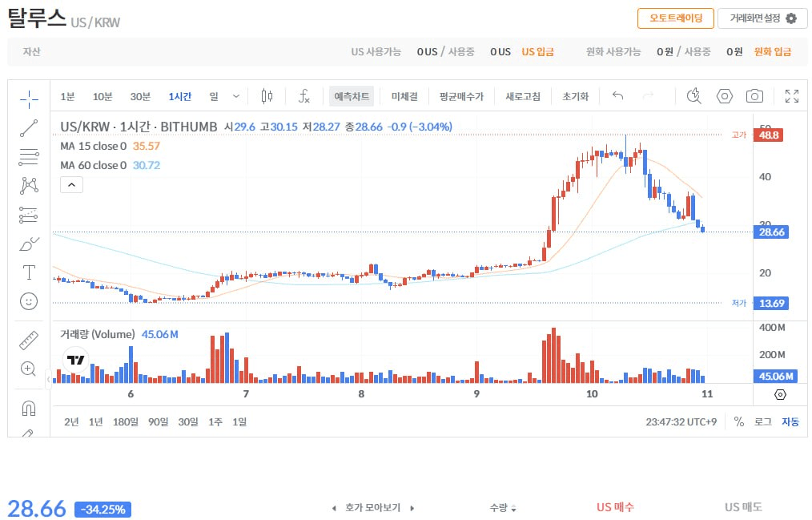Viewport: 812px width, 520px height.
Task: Click the 오토트레이딩 button
Action: click(x=676, y=18)
